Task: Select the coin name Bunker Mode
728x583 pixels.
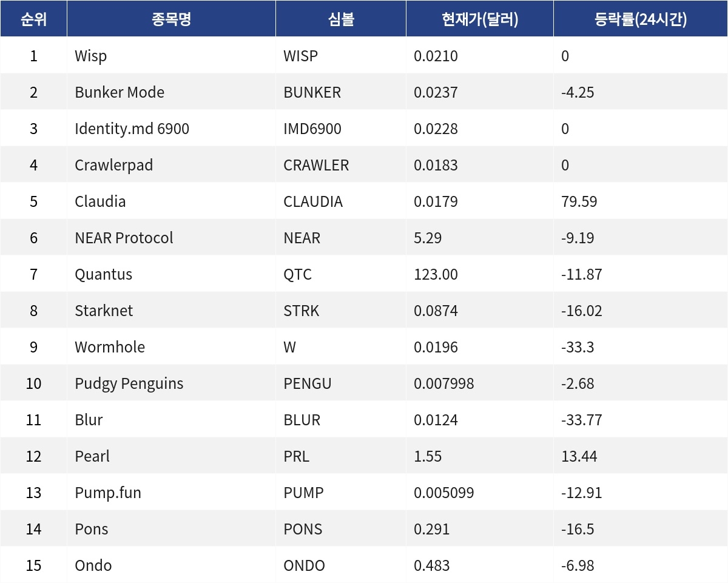Action: tap(120, 92)
